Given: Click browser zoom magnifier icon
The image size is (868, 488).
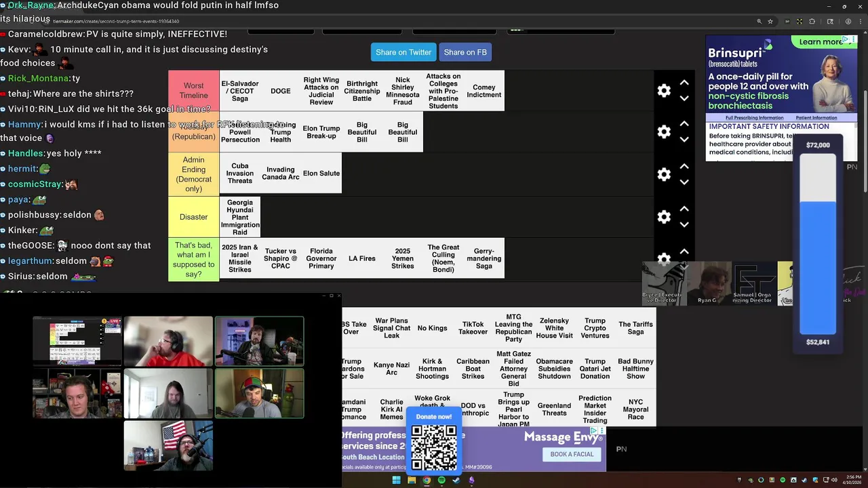Looking at the screenshot, I should tap(759, 21).
